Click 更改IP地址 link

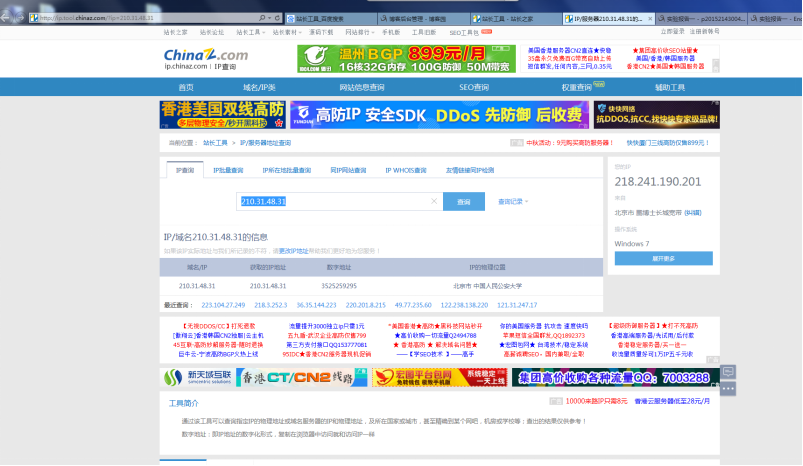point(293,251)
